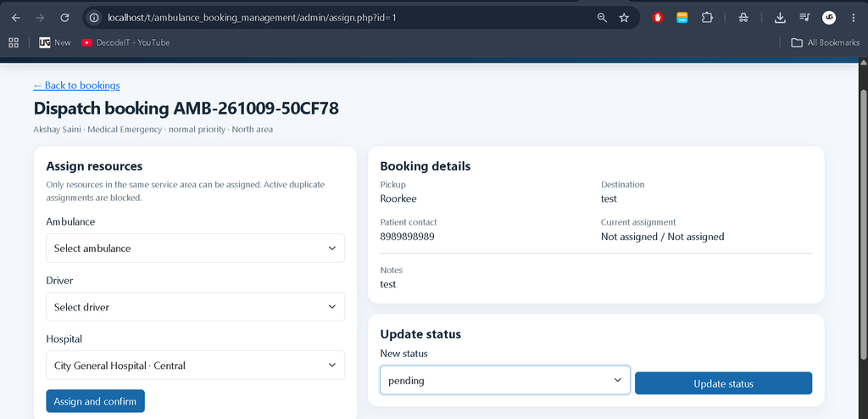Click the Assign and confirm button
Image resolution: width=868 pixels, height=419 pixels.
[x=95, y=401]
